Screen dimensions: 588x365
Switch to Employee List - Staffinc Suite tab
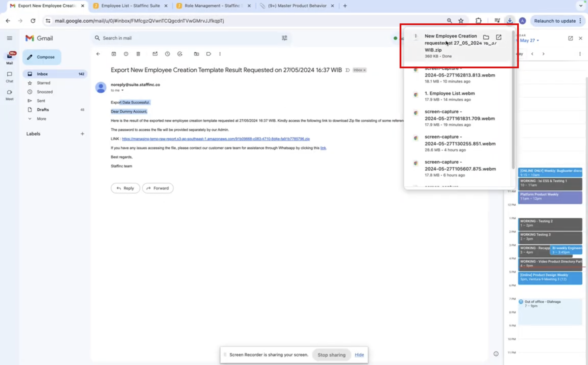pyautogui.click(x=131, y=6)
